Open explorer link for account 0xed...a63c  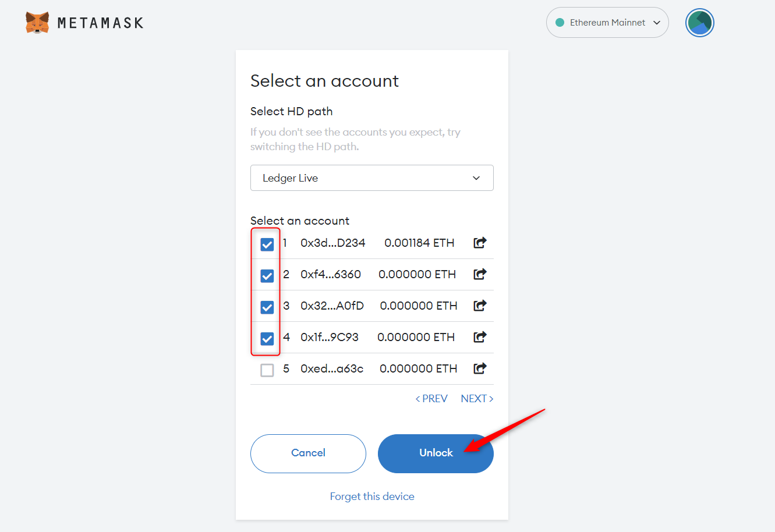pos(480,368)
